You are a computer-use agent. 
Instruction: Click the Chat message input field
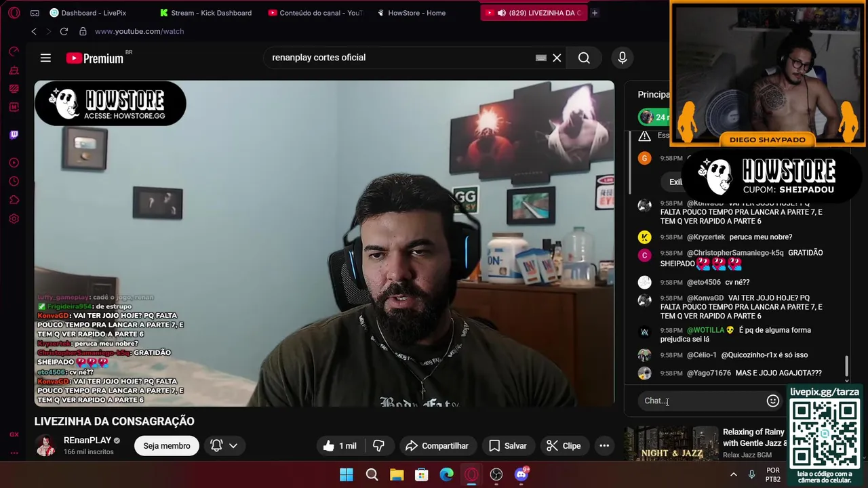coord(702,401)
